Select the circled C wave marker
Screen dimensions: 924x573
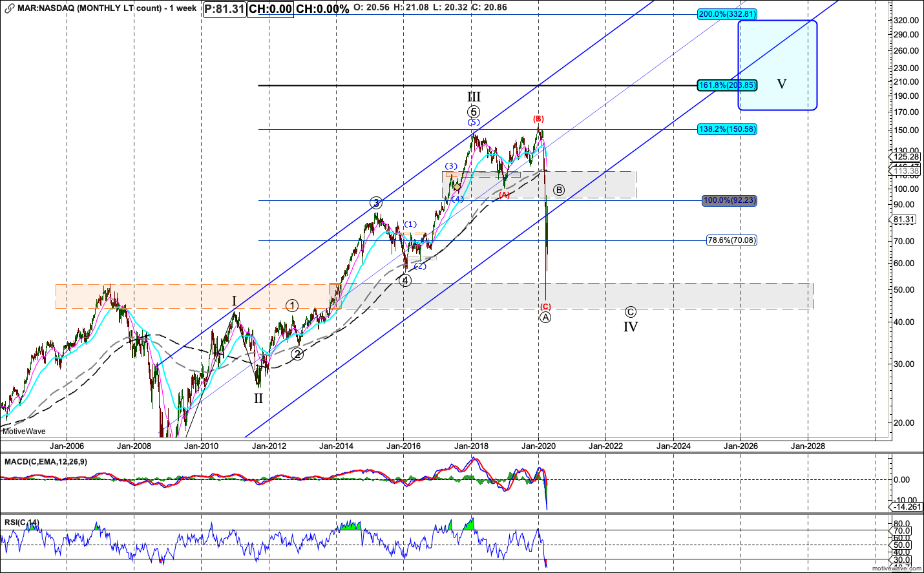coord(631,312)
